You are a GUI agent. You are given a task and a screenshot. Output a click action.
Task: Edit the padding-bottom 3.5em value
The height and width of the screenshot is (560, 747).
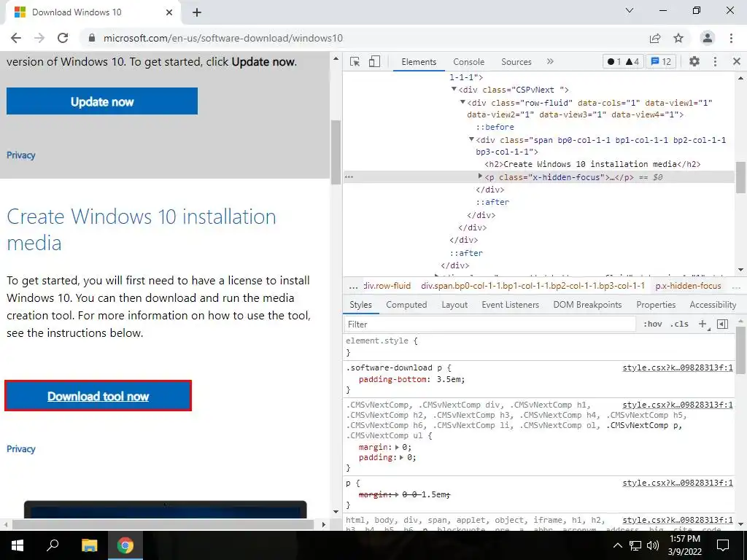click(x=449, y=379)
